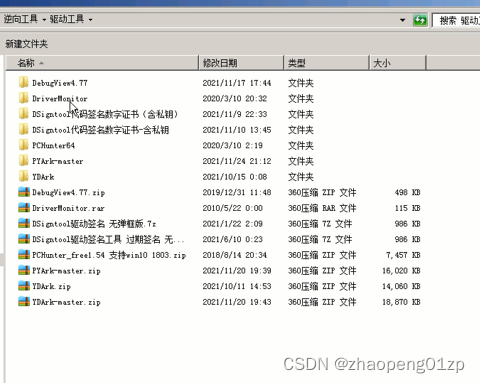
Task: Sort by the 名称 column header
Action: (x=102, y=63)
